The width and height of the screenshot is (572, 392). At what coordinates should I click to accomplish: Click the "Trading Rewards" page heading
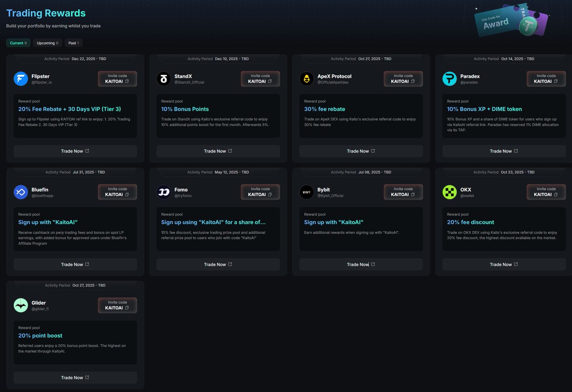point(46,13)
